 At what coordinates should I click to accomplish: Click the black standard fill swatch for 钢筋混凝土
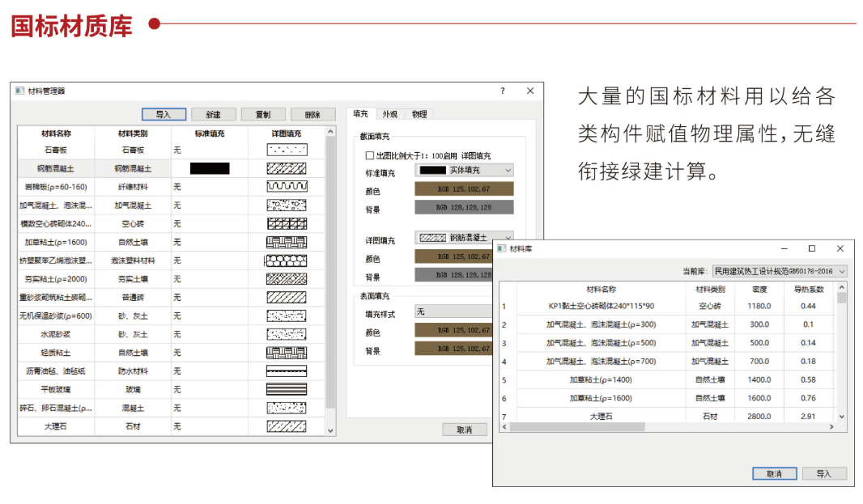tap(210, 168)
